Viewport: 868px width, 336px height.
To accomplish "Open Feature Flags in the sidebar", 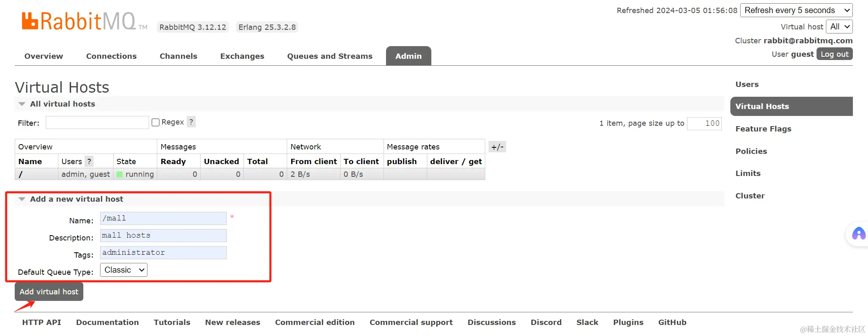I will coord(763,129).
